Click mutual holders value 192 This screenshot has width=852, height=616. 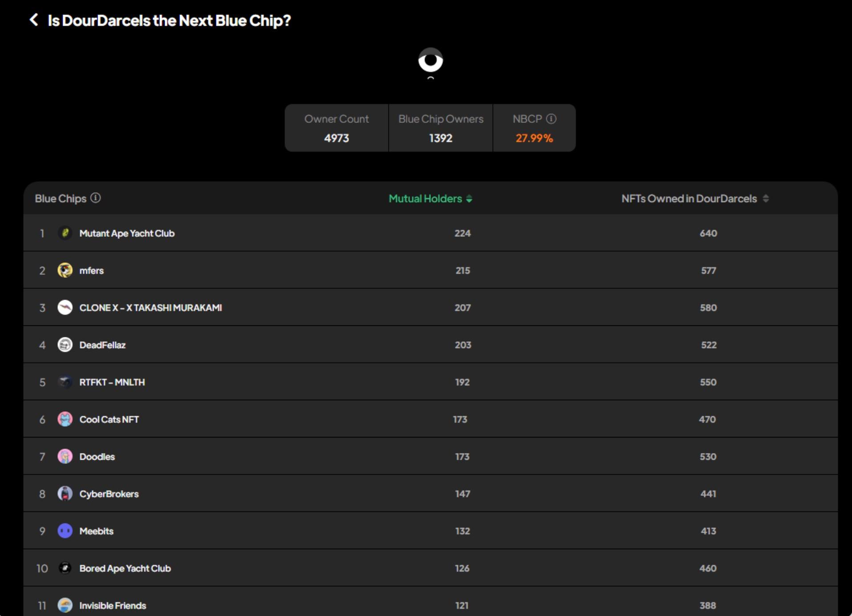coord(463,382)
